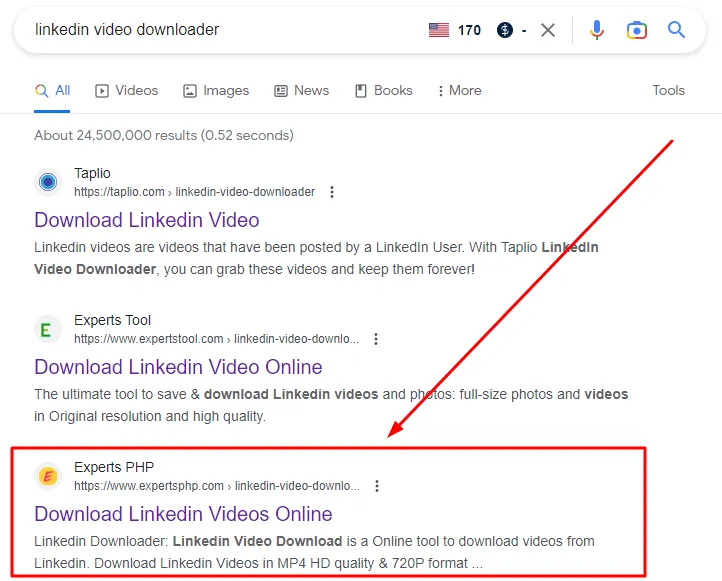Viewport: 722px width, 581px height.
Task: Click the Experts PHP favicon
Action: pos(48,476)
